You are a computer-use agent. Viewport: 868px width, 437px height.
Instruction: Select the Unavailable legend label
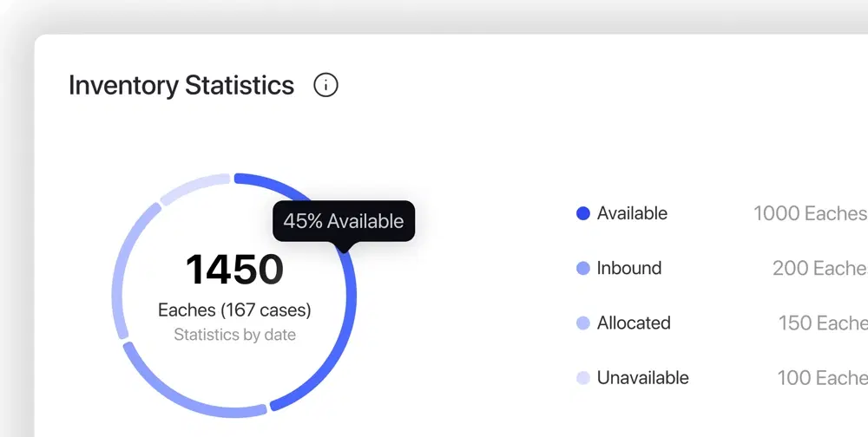click(643, 378)
